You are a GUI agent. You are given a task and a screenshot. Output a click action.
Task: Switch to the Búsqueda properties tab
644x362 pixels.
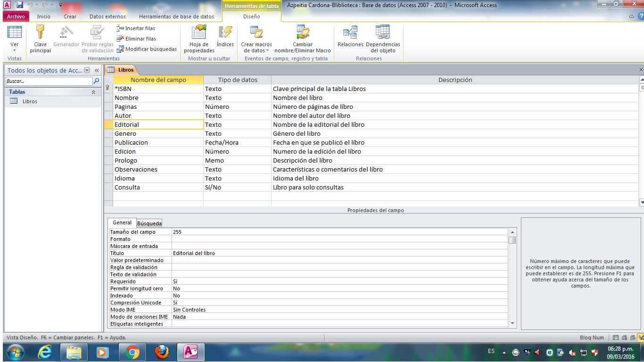click(x=149, y=223)
